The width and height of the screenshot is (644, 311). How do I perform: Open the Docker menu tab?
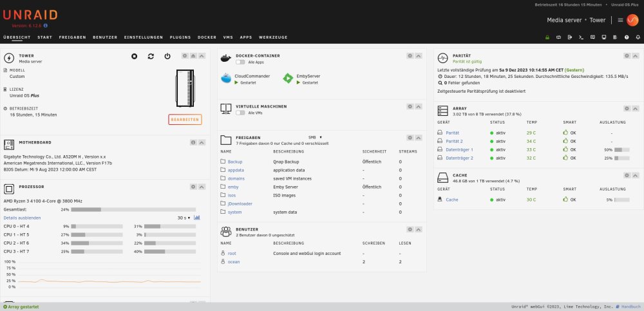(207, 37)
